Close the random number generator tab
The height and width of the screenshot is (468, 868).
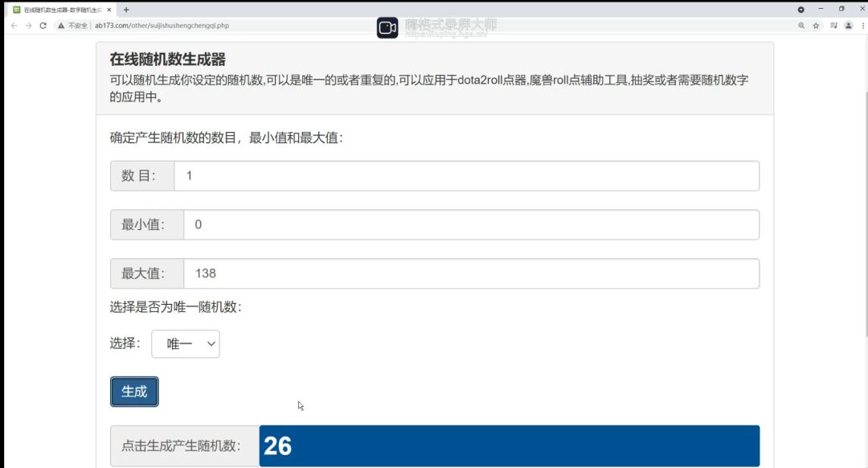[109, 10]
